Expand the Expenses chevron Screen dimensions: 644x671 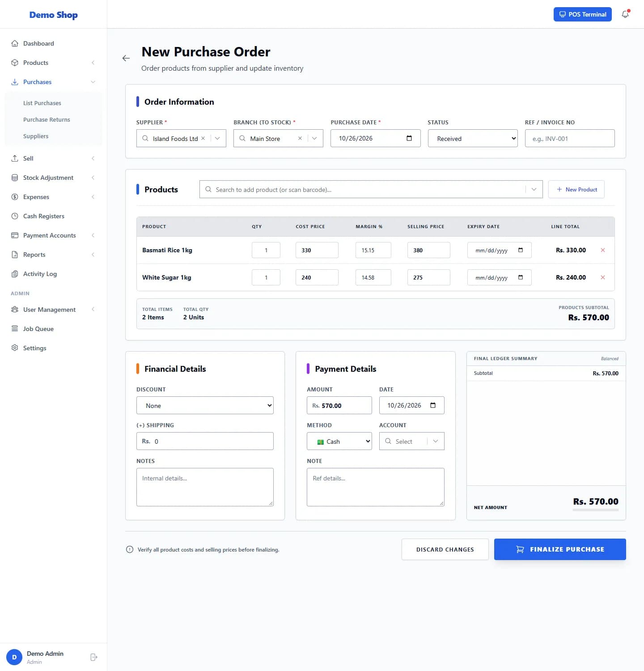click(93, 197)
